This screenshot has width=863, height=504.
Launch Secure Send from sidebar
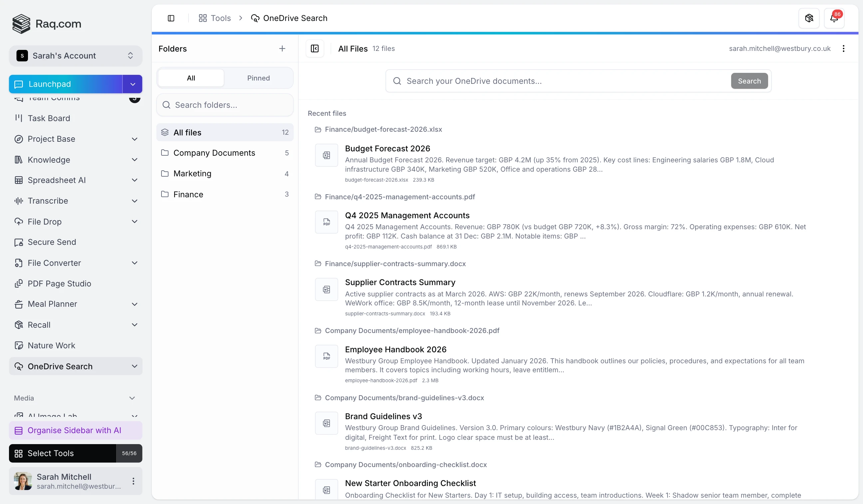tap(52, 242)
